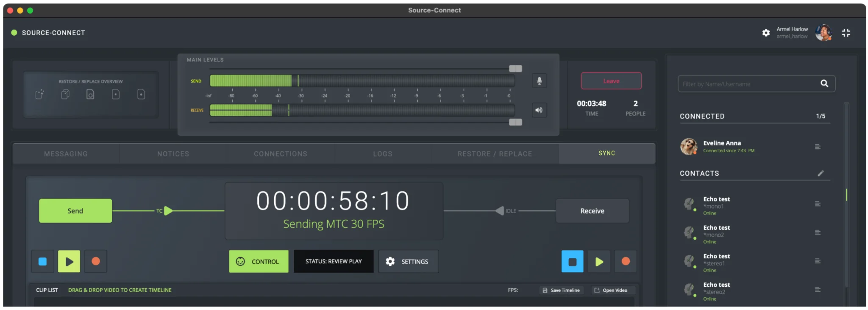Click the contacts list scrollbar
Image resolution: width=868 pixels, height=310 pixels.
tap(846, 195)
